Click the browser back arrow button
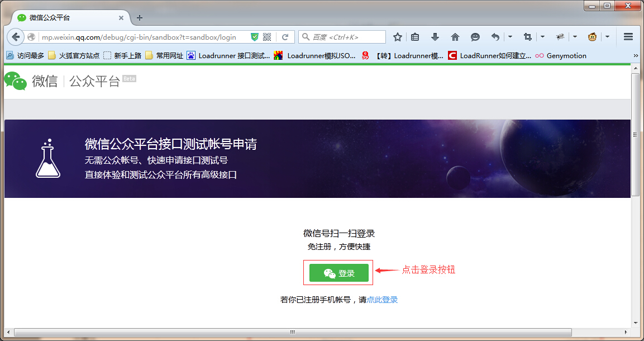This screenshot has width=644, height=341. click(16, 37)
